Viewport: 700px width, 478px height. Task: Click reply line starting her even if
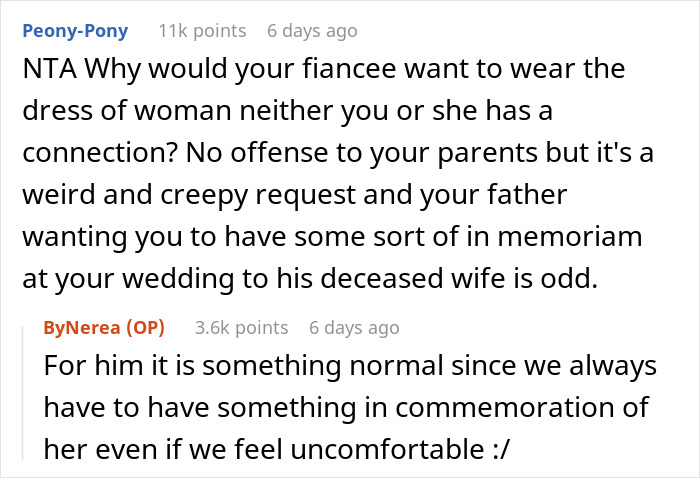276,449
